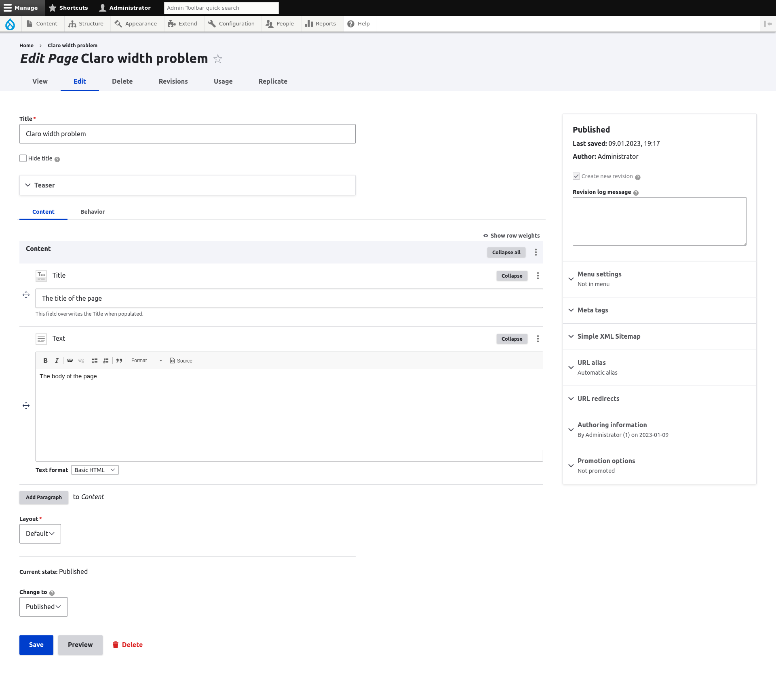Expand the Meta tags section
The height and width of the screenshot is (700, 776).
pyautogui.click(x=593, y=310)
